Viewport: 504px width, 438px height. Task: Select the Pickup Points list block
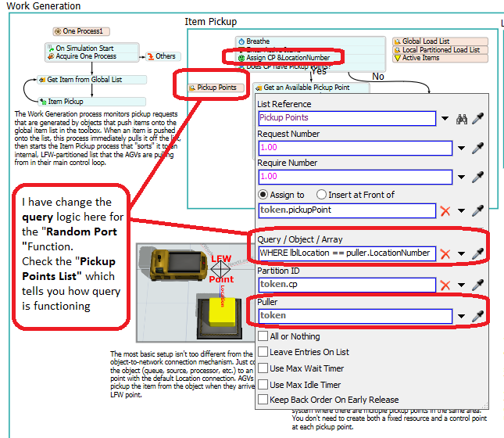pyautogui.click(x=214, y=88)
